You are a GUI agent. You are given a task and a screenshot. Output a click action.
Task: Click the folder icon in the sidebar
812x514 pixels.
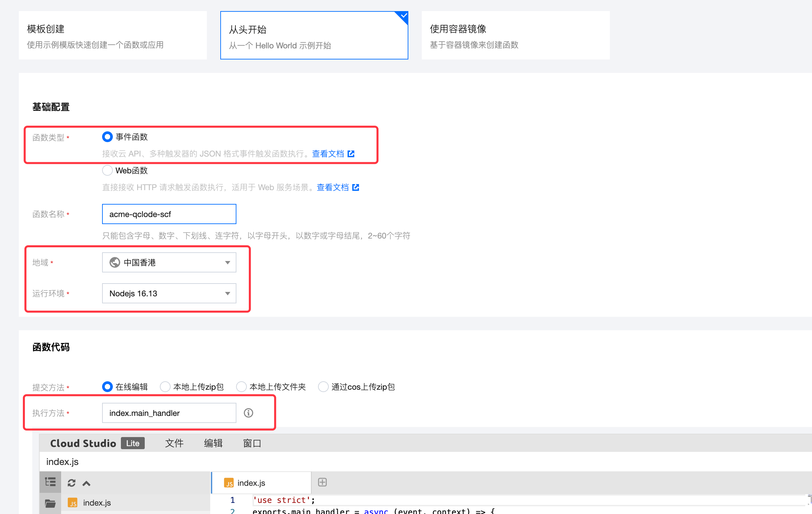pyautogui.click(x=50, y=503)
